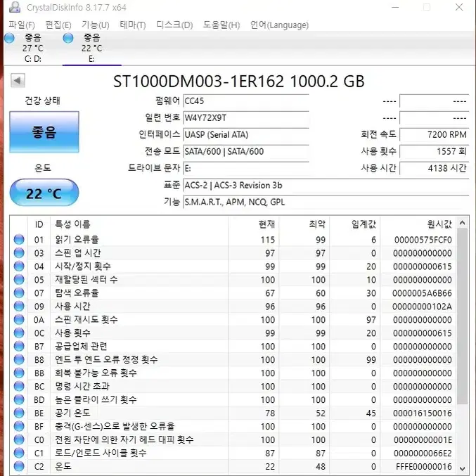The height and width of the screenshot is (476, 476).
Task: Click status circle for C2 온도 row
Action: pos(19,467)
